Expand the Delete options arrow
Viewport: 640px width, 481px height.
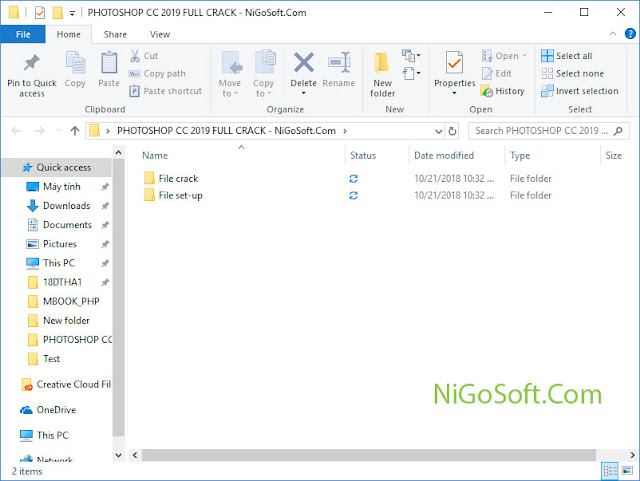click(303, 94)
